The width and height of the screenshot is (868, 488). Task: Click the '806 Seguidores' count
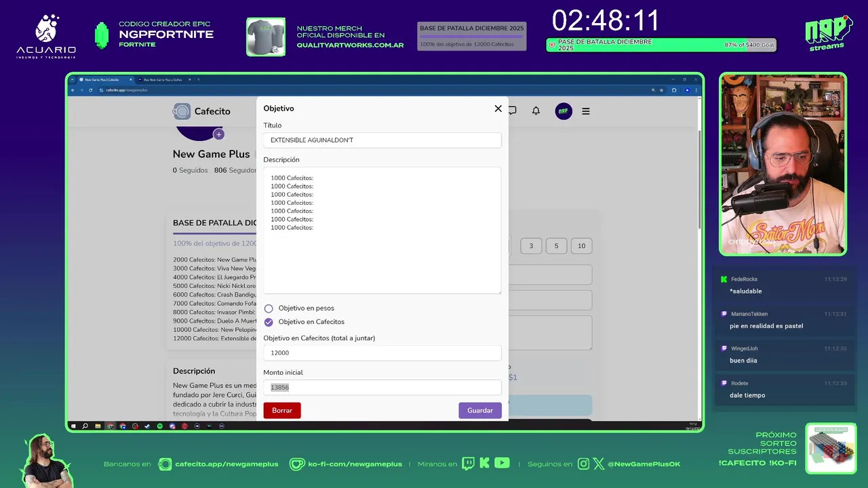click(235, 170)
